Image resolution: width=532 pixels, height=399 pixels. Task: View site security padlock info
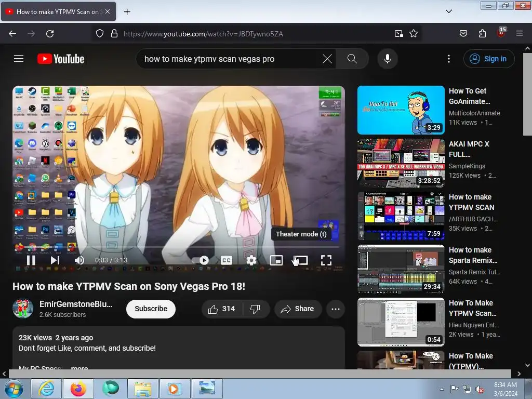coord(114,33)
